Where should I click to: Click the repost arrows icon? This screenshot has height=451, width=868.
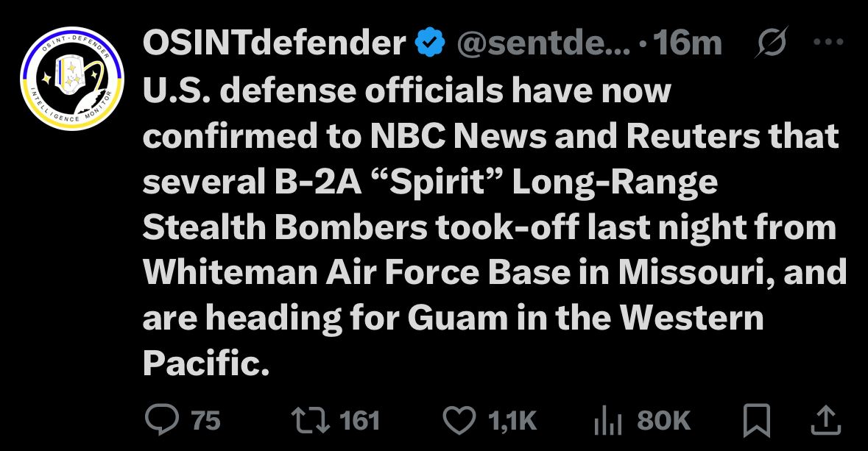311,421
